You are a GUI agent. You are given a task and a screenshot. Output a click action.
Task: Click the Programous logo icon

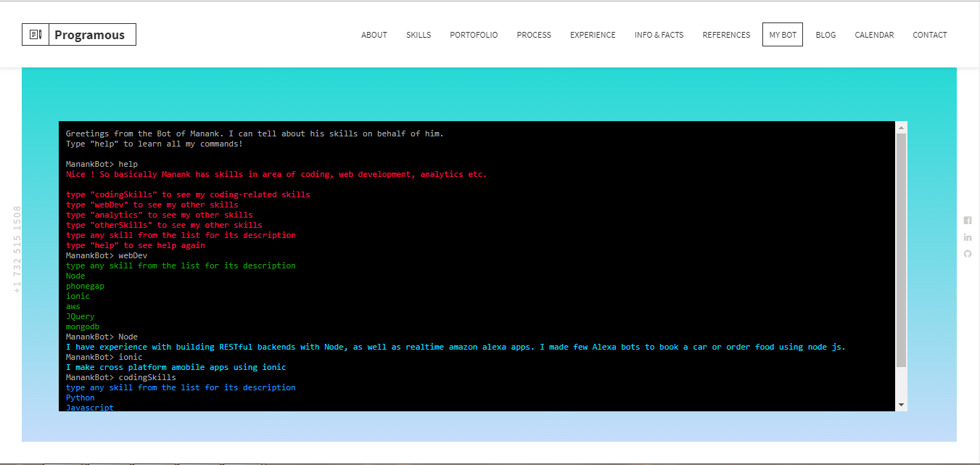pos(35,35)
